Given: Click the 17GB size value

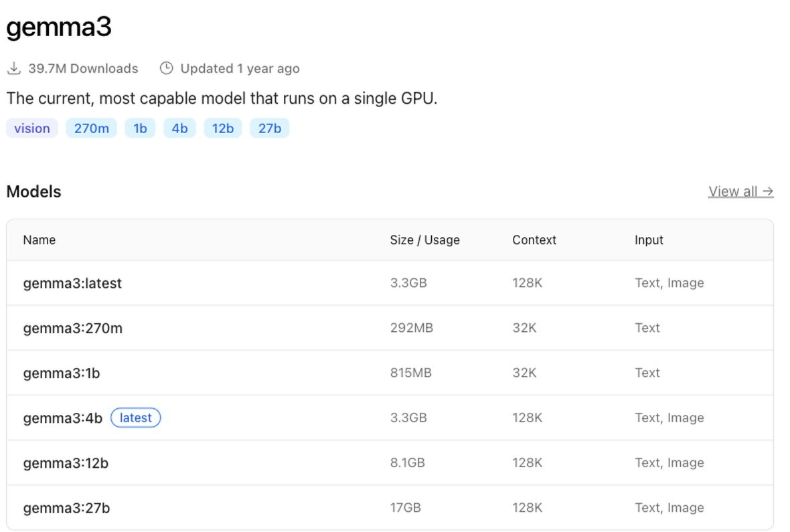Looking at the screenshot, I should [x=406, y=507].
